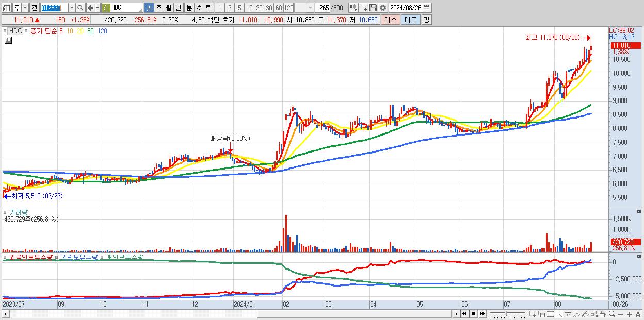Click the magnifier stock search icon

[81, 8]
